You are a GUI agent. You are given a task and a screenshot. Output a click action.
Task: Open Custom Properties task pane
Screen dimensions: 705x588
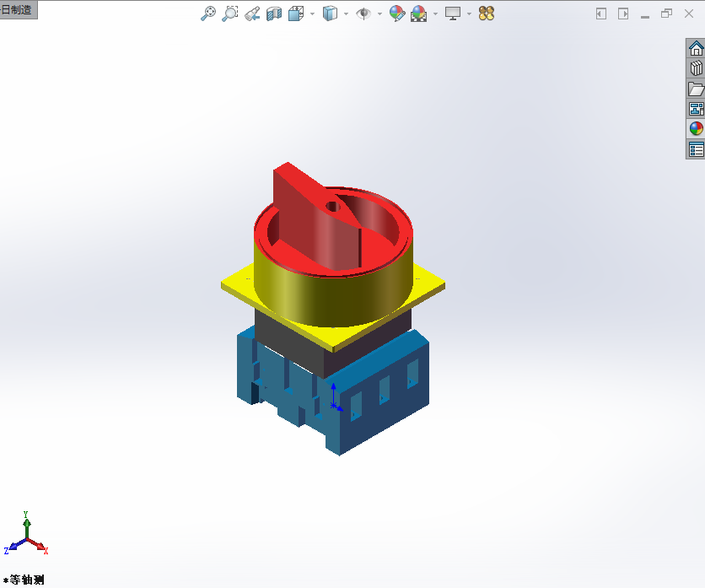696,149
